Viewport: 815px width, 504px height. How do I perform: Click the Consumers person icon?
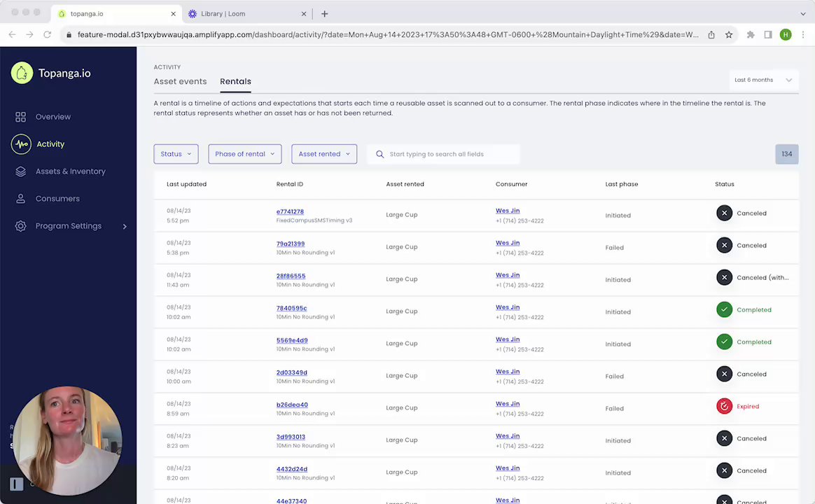point(21,199)
